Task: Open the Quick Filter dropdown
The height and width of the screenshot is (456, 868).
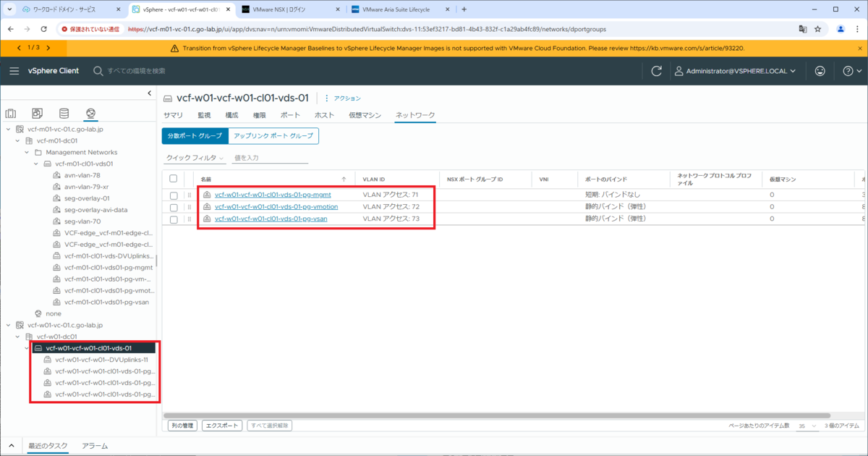Action: [195, 157]
